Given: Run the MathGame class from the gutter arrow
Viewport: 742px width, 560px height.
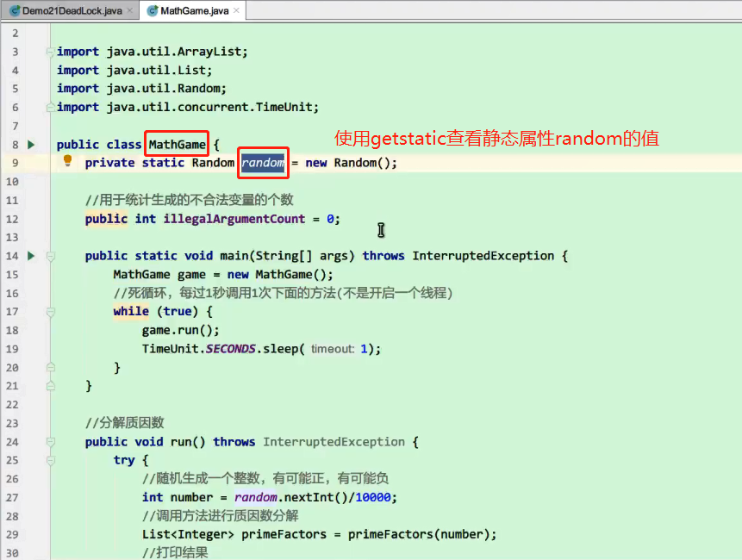Looking at the screenshot, I should (x=31, y=144).
